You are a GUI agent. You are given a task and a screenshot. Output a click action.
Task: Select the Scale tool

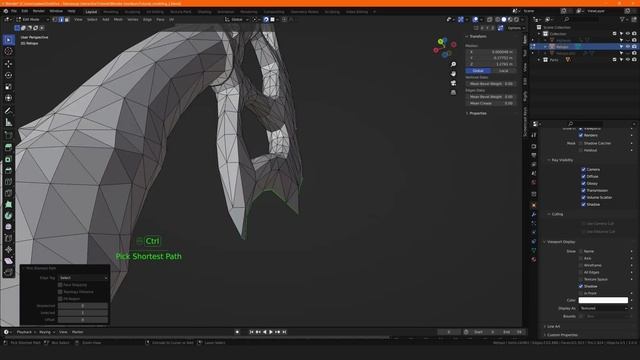8,87
